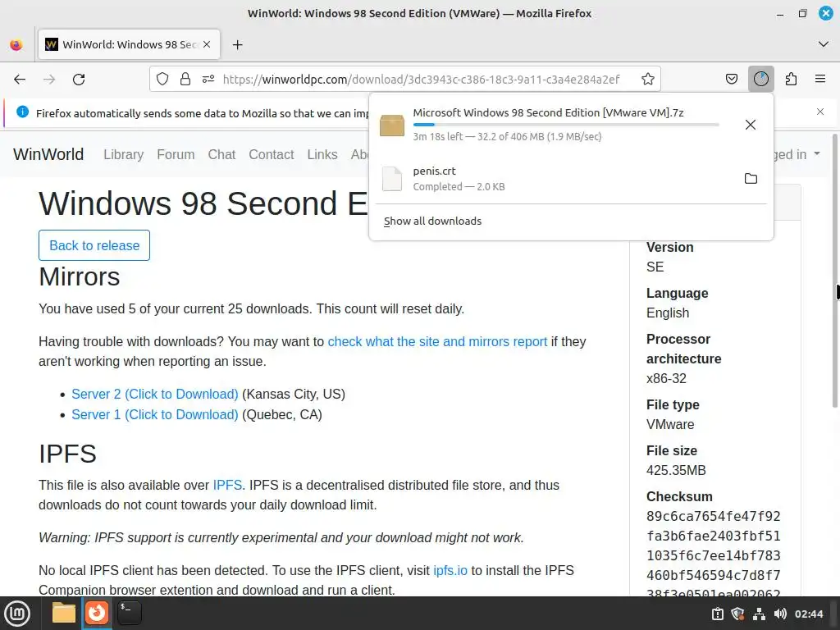Download from Server 2 Kansas City

[x=155, y=395]
